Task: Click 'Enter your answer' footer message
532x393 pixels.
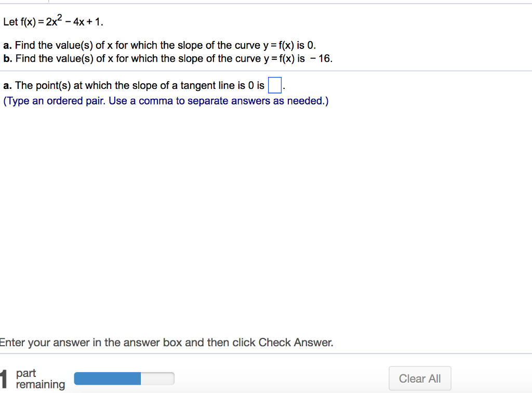Action: (x=166, y=342)
